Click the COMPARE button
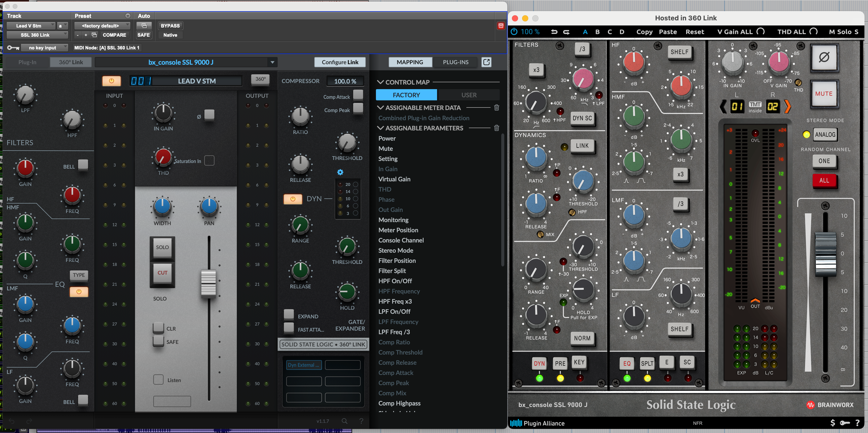The width and height of the screenshot is (868, 433). 114,35
